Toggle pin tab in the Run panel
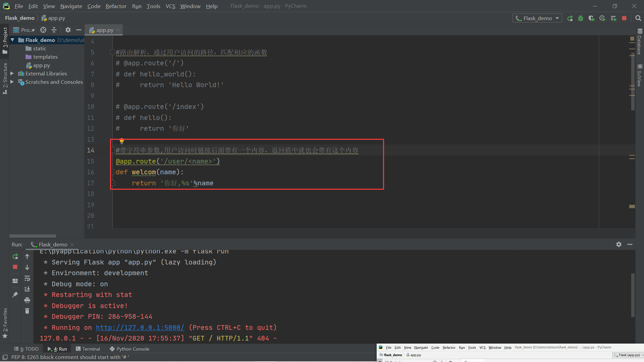Image resolution: width=644 pixels, height=362 pixels. [15, 295]
